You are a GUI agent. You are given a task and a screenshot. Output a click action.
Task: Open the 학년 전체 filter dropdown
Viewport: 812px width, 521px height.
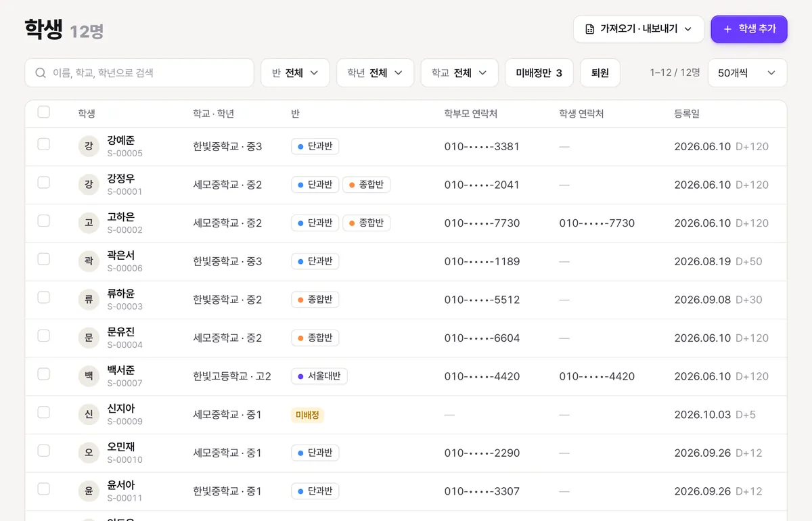pyautogui.click(x=375, y=72)
